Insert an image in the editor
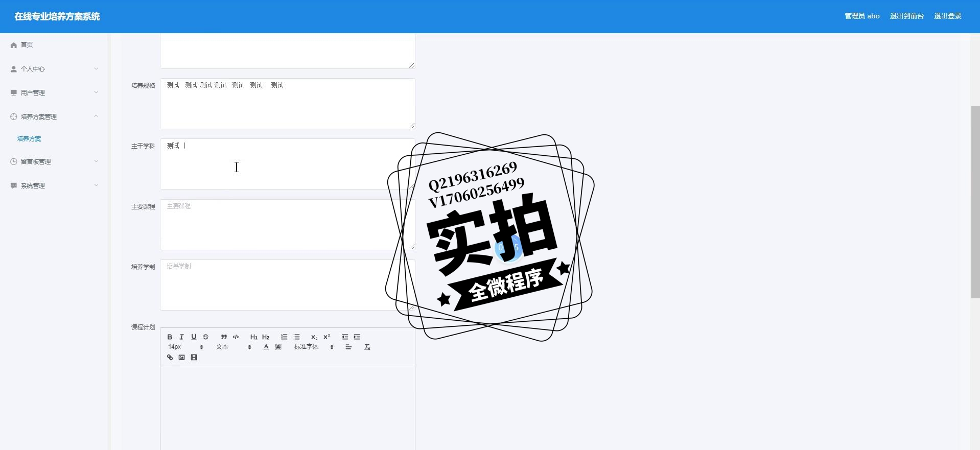The image size is (980, 450). tap(181, 358)
